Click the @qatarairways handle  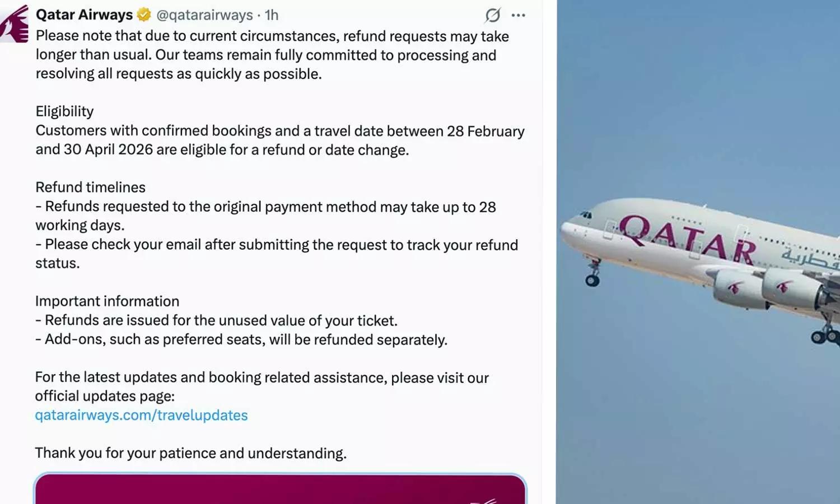pyautogui.click(x=204, y=15)
